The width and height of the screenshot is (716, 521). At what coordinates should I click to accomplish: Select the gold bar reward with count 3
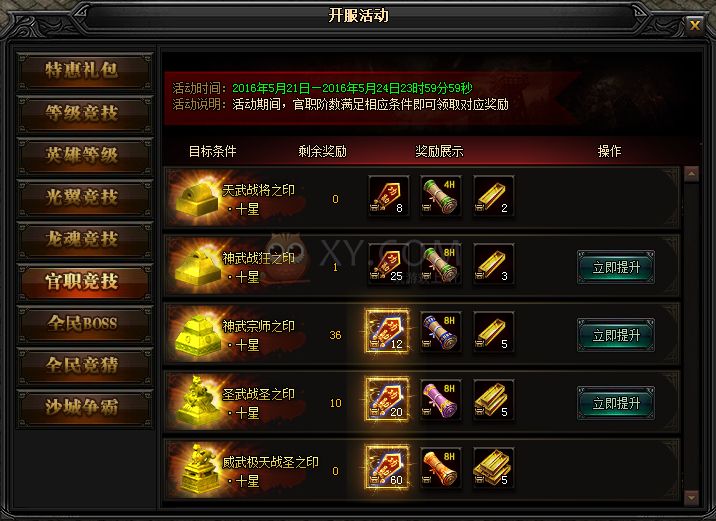tap(493, 264)
